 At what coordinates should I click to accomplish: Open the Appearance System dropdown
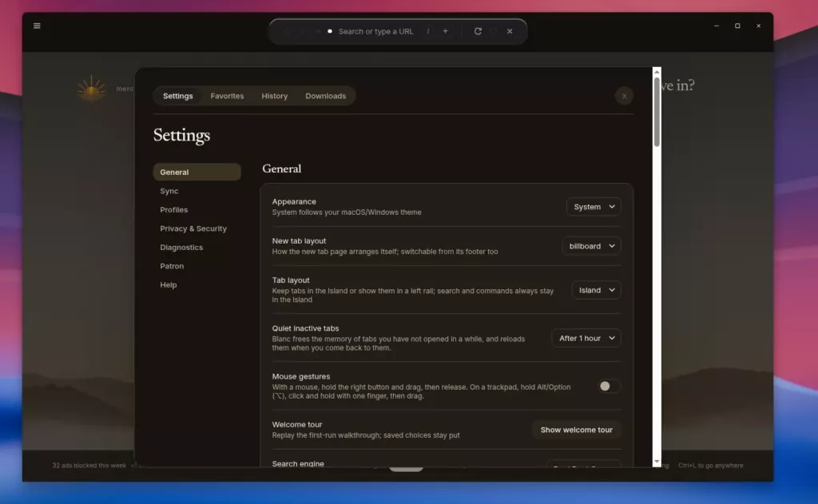(594, 207)
